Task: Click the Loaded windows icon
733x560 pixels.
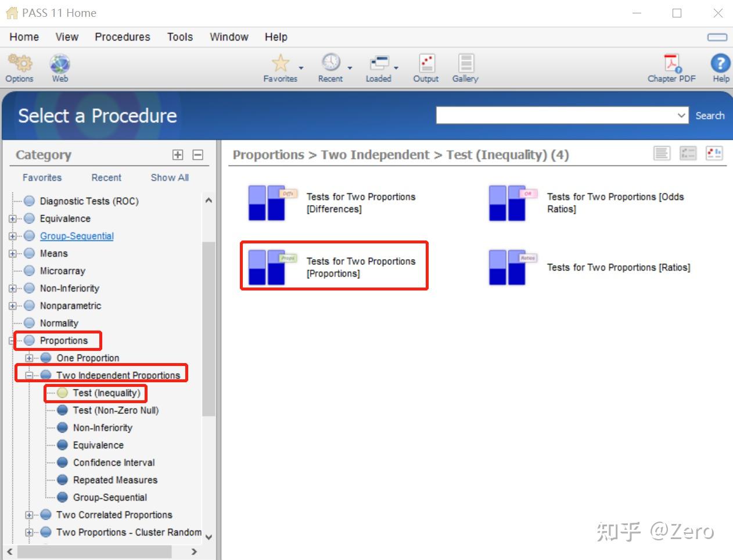Action: pos(379,63)
